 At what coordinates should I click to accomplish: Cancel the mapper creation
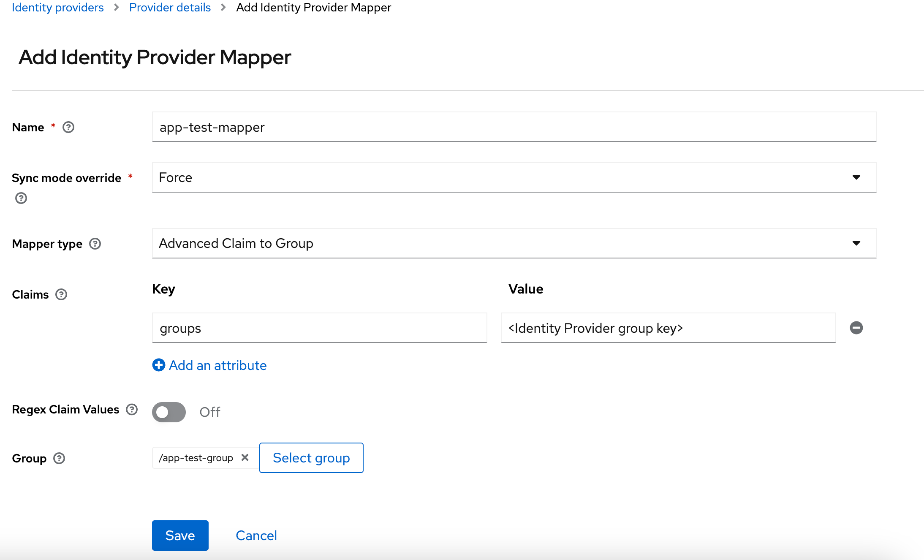pyautogui.click(x=256, y=535)
